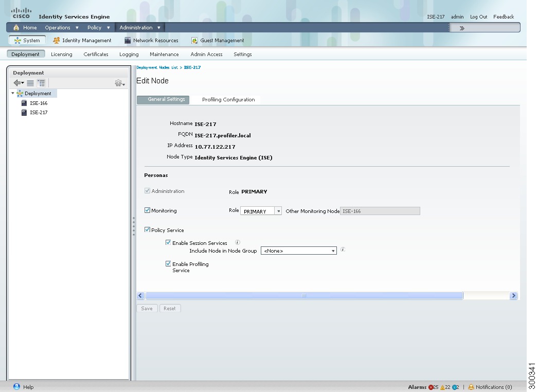Follow the Deployment Nodes List breadcrumb link
537x392 pixels.
(x=157, y=67)
